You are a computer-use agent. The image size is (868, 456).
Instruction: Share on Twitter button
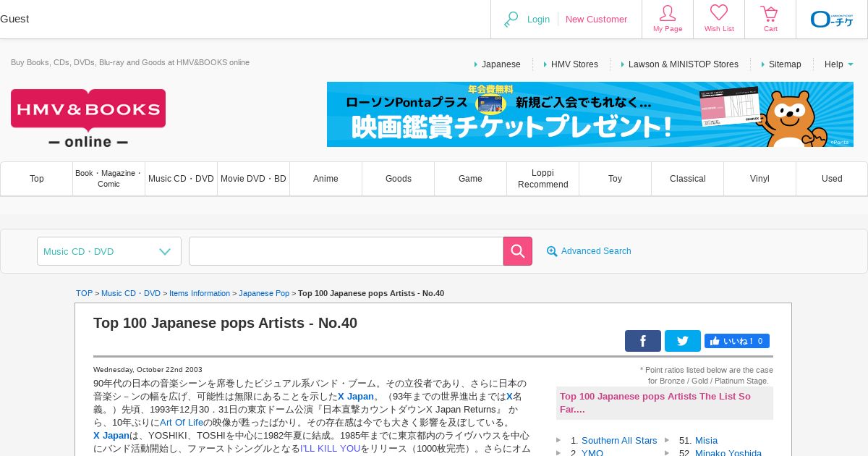tap(683, 341)
